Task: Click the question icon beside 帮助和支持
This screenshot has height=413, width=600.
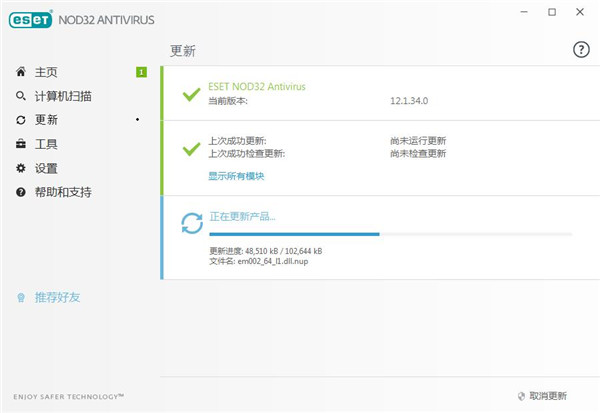Action: (x=21, y=192)
